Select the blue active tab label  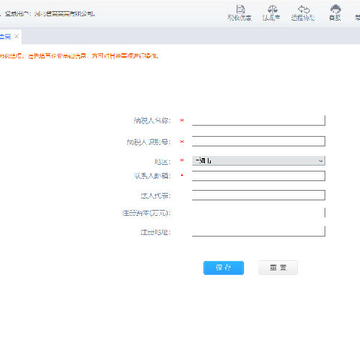(x=5, y=37)
